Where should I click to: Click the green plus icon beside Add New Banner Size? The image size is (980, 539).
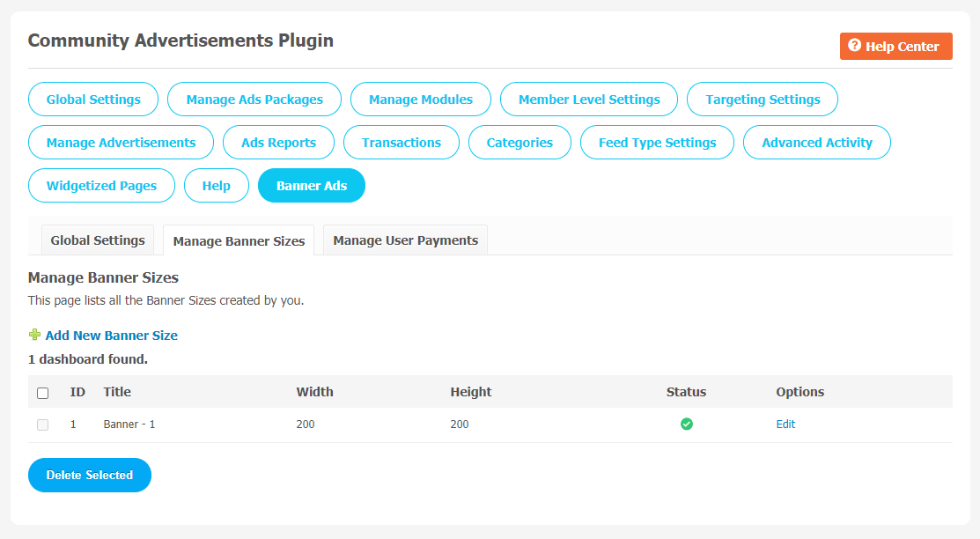(35, 336)
